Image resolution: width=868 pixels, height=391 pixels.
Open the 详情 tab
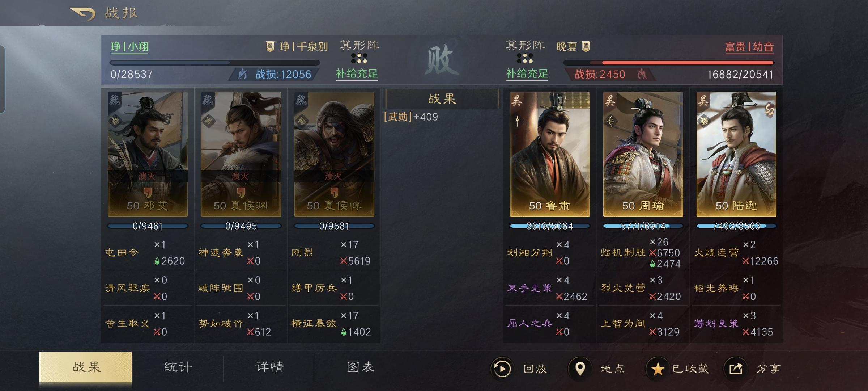coord(269,367)
